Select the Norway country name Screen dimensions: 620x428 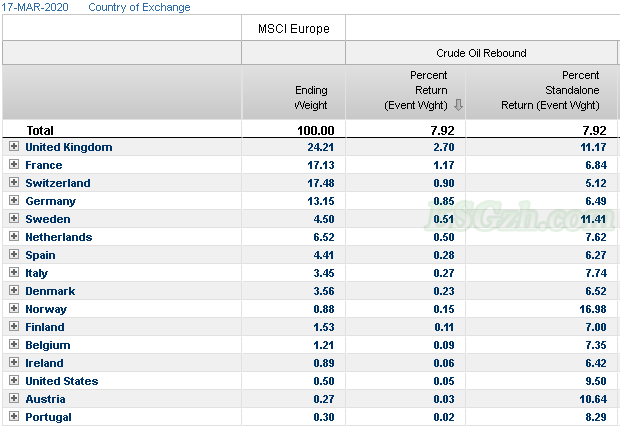point(46,309)
